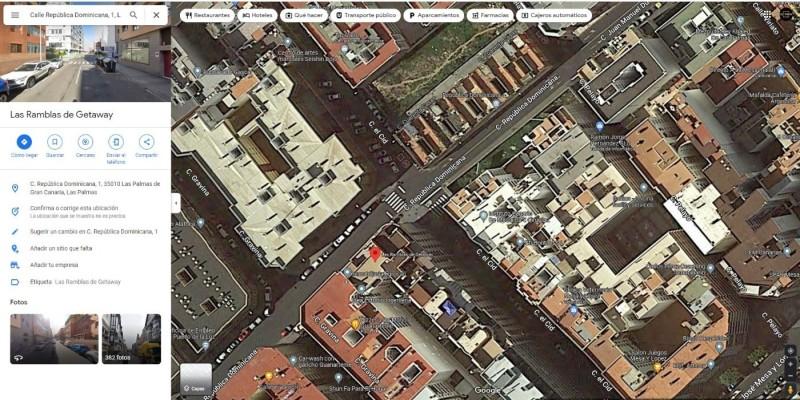Click the Salón Juegos Mesa y López marker
The height and width of the screenshot is (400, 800).
click(657, 367)
